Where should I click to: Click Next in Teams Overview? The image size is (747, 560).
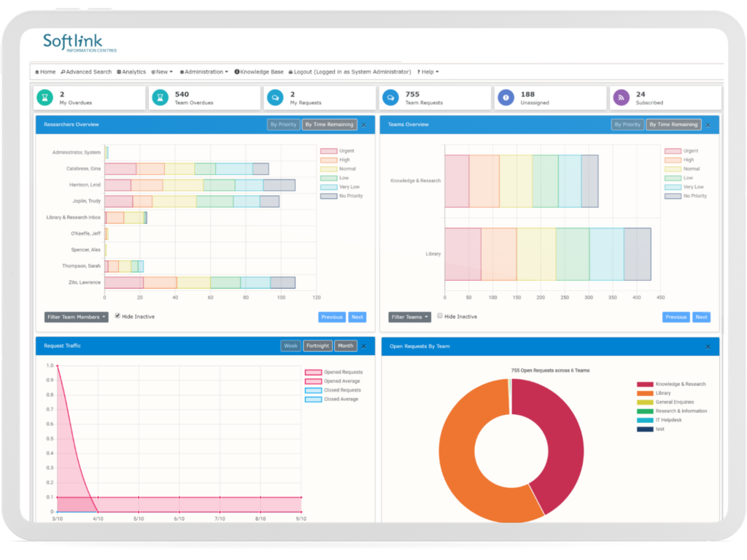[701, 317]
